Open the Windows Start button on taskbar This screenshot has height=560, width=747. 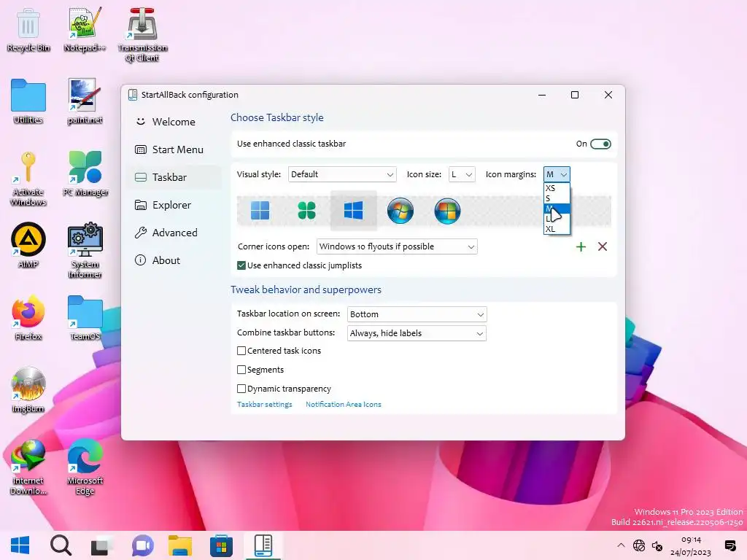click(20, 545)
